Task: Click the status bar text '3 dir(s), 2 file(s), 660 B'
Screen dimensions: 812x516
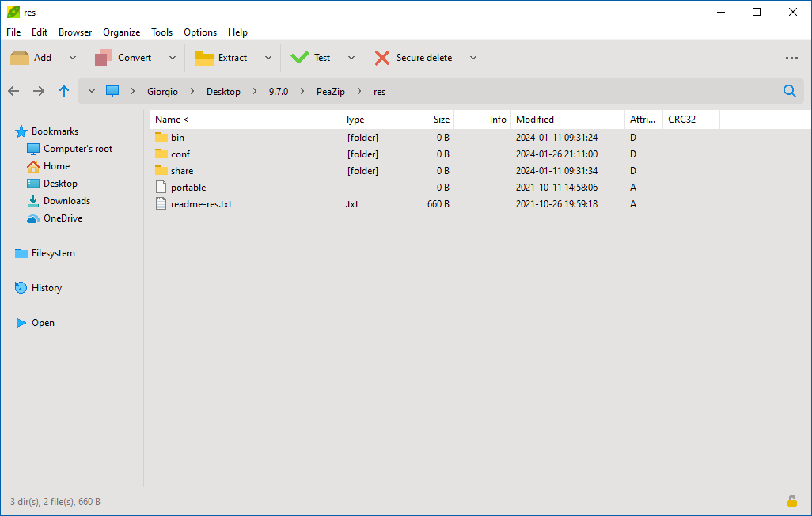Action: (55, 502)
